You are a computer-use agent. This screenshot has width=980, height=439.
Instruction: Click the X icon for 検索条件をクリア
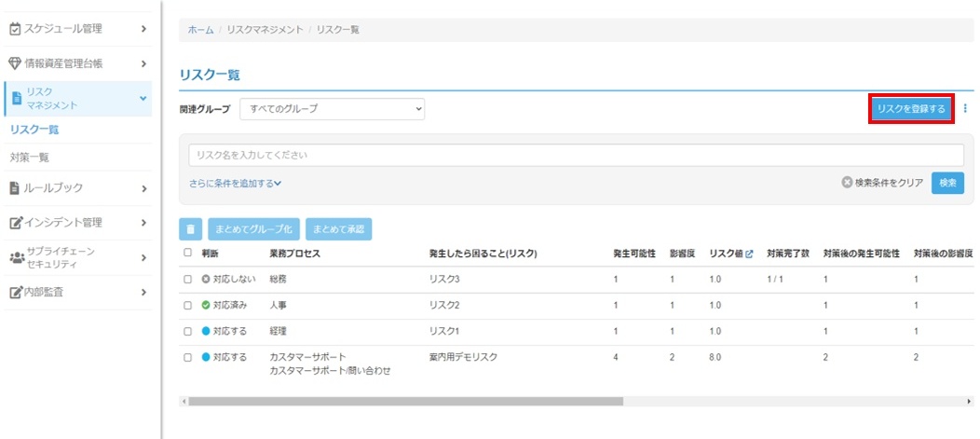[847, 183]
